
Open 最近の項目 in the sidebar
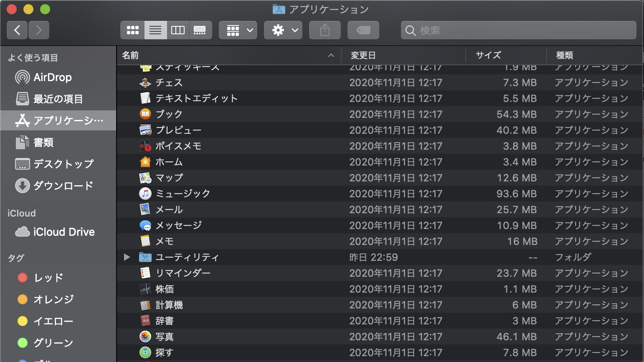coord(58,99)
